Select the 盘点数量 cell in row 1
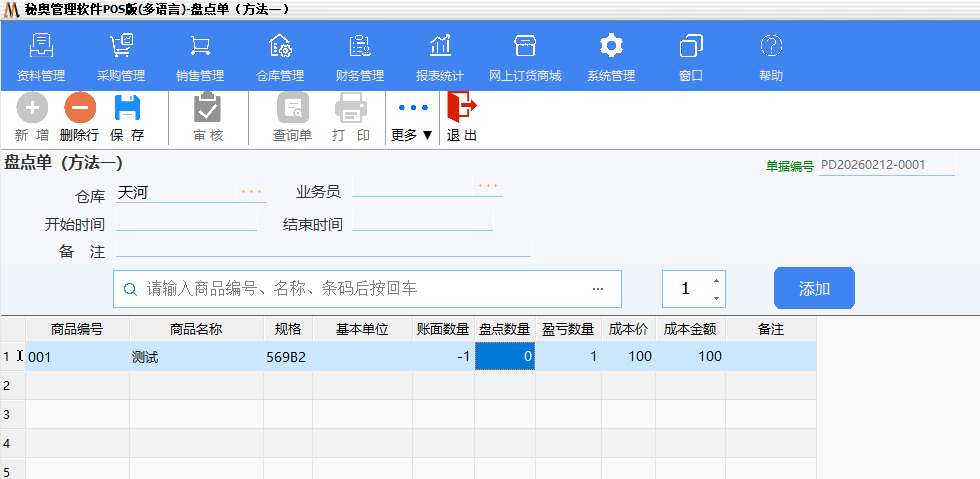980x479 pixels. pyautogui.click(x=504, y=356)
